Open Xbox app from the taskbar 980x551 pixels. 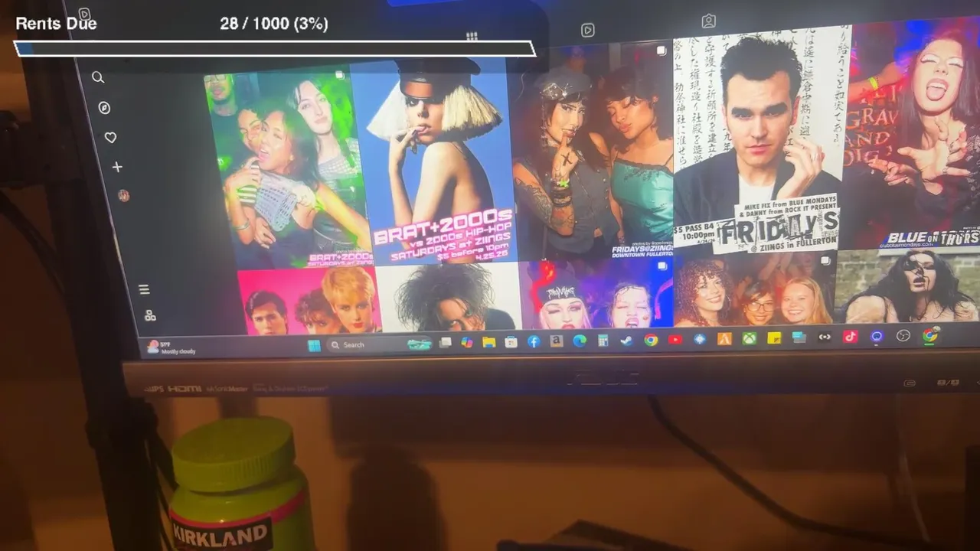coord(749,338)
